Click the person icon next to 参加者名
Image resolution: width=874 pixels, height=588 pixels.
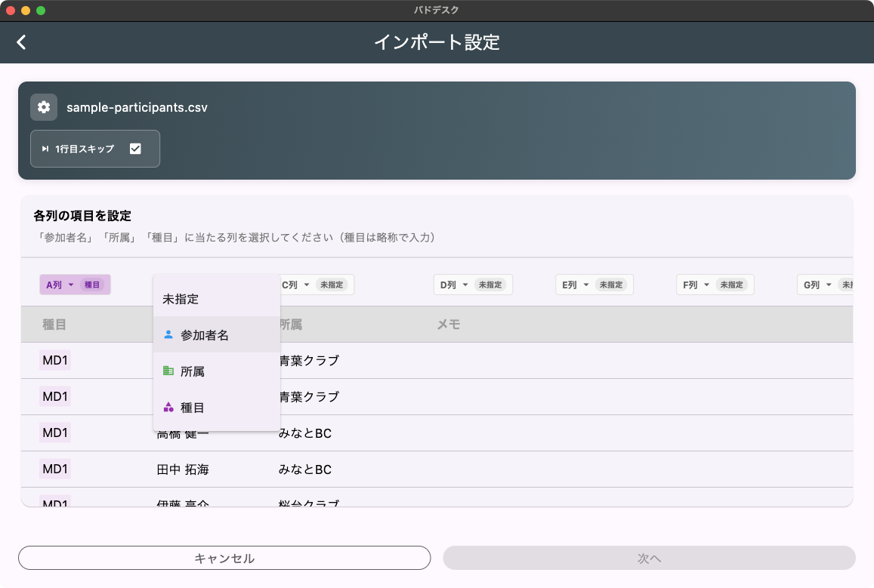pyautogui.click(x=168, y=334)
